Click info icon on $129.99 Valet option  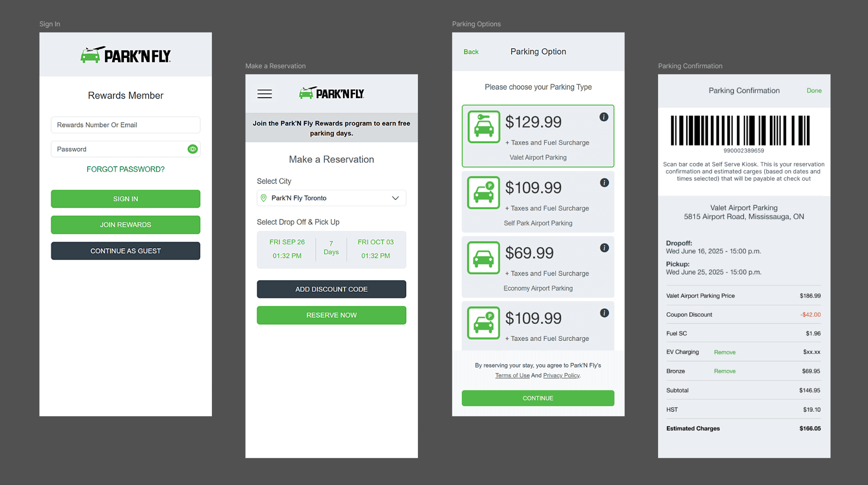pyautogui.click(x=604, y=117)
